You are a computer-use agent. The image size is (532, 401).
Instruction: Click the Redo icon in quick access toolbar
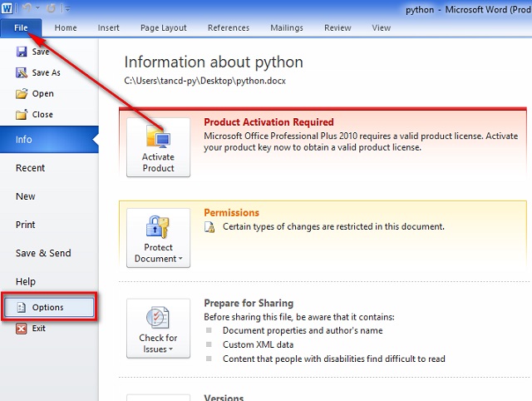[x=50, y=8]
